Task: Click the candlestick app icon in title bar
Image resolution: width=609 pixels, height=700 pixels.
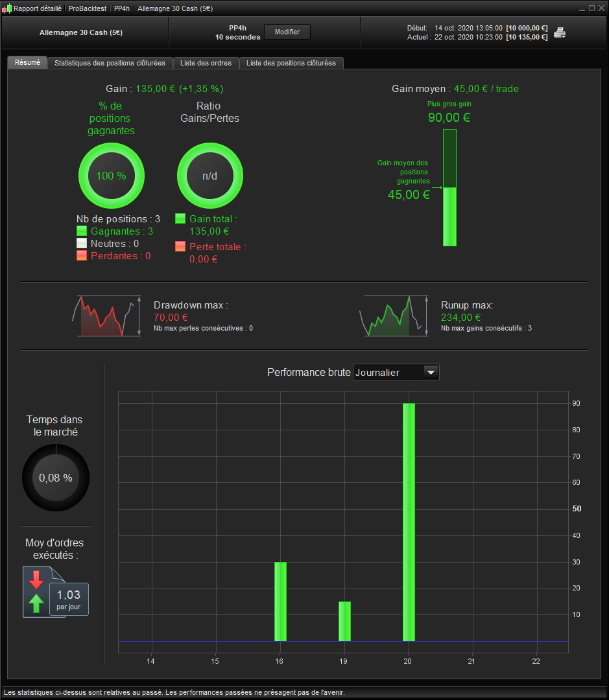Action: pyautogui.click(x=6, y=8)
